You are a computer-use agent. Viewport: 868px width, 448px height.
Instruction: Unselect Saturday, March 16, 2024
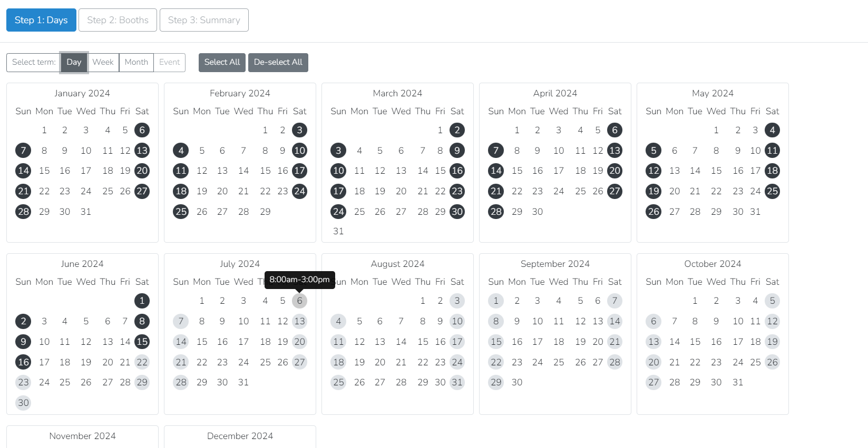click(457, 171)
